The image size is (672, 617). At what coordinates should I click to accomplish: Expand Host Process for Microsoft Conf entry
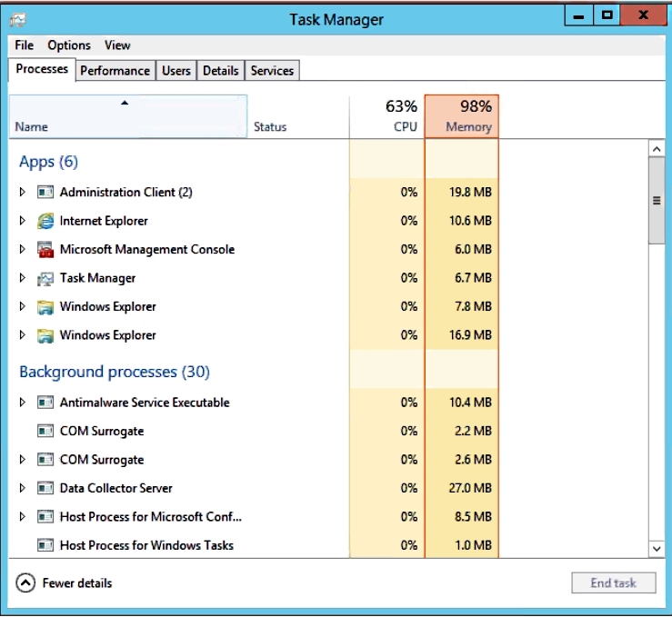(x=23, y=517)
